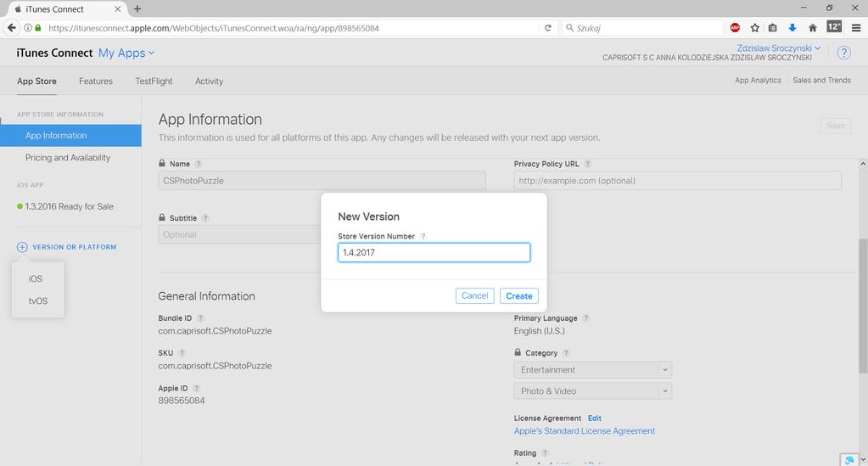This screenshot has height=466, width=868.
Task: Open the Adblock Plus extension icon
Action: coord(735,28)
